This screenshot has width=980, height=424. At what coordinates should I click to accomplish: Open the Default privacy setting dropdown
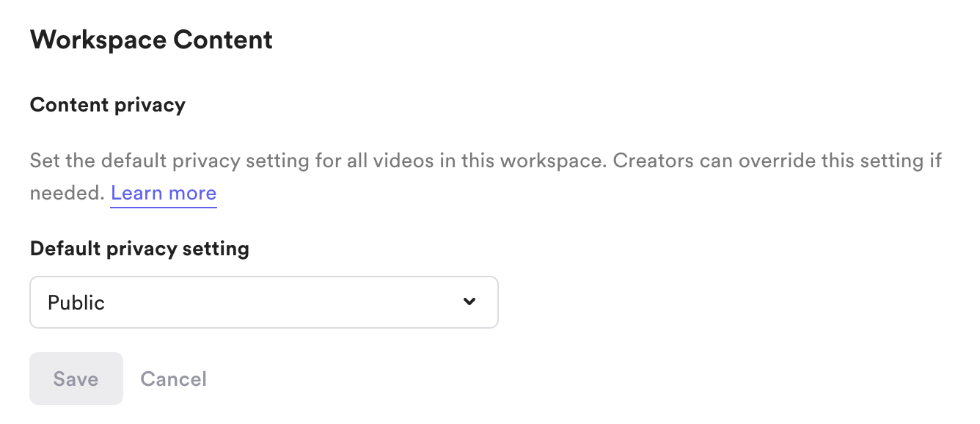263,302
